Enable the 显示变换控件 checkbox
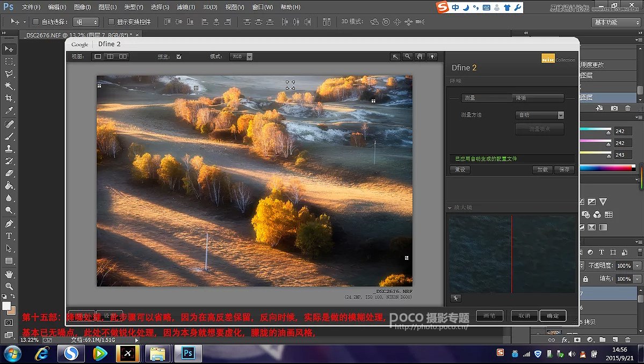Viewport: 644px width, 364px height. tap(111, 22)
